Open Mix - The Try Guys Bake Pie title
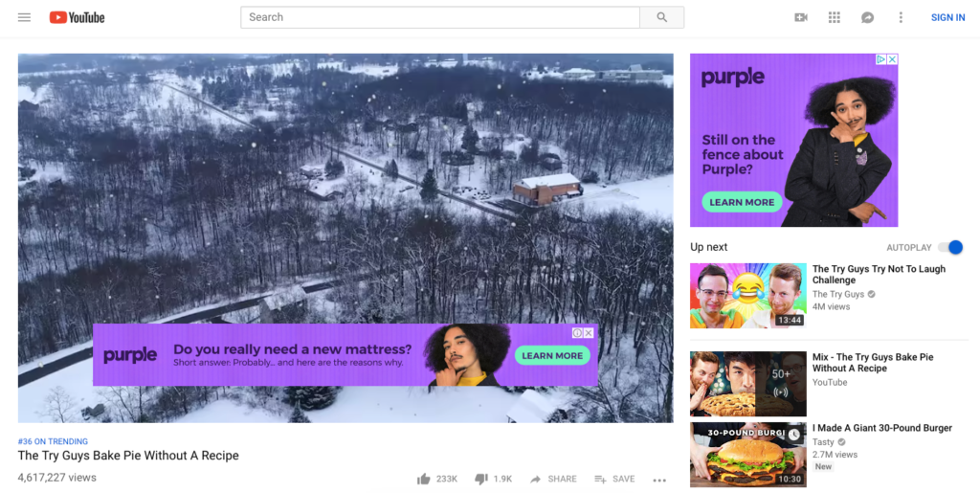The width and height of the screenshot is (980, 493). (x=873, y=363)
